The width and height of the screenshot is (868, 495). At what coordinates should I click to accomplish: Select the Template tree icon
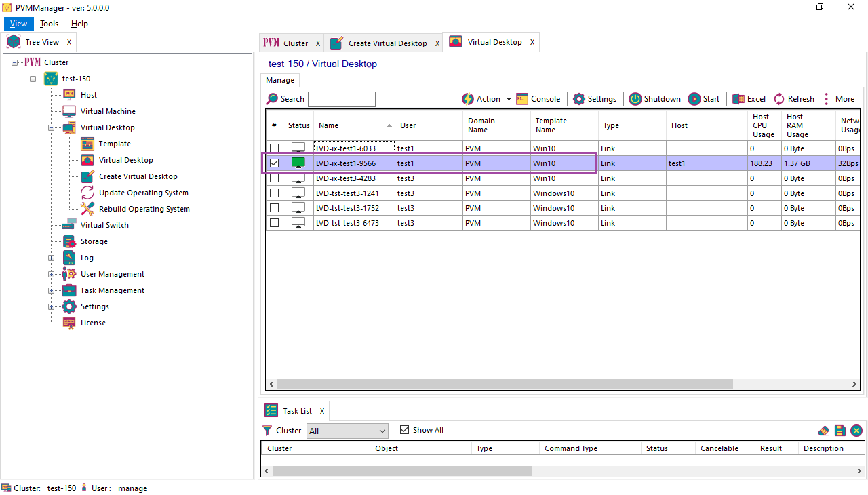[87, 144]
